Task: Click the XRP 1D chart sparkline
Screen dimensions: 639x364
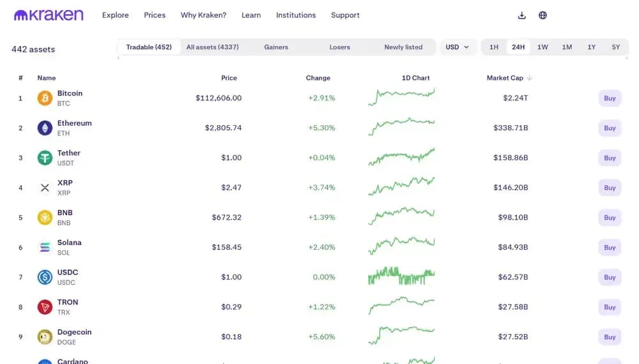Action: pos(401,187)
